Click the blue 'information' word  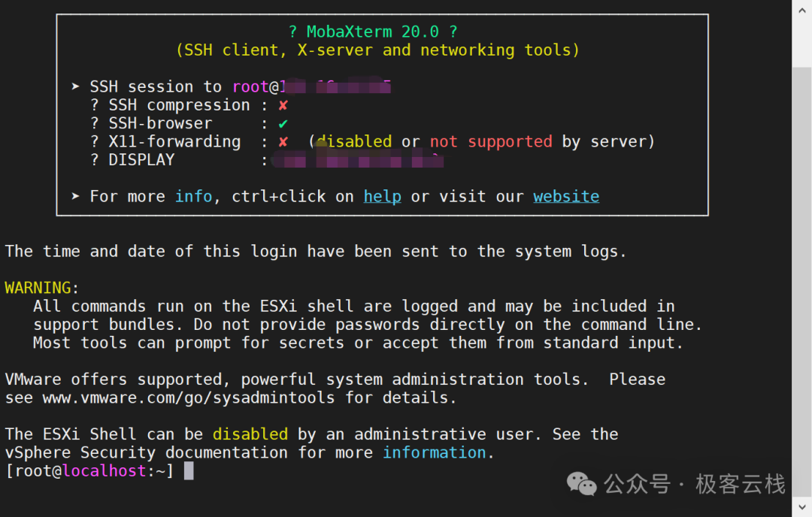tap(434, 452)
